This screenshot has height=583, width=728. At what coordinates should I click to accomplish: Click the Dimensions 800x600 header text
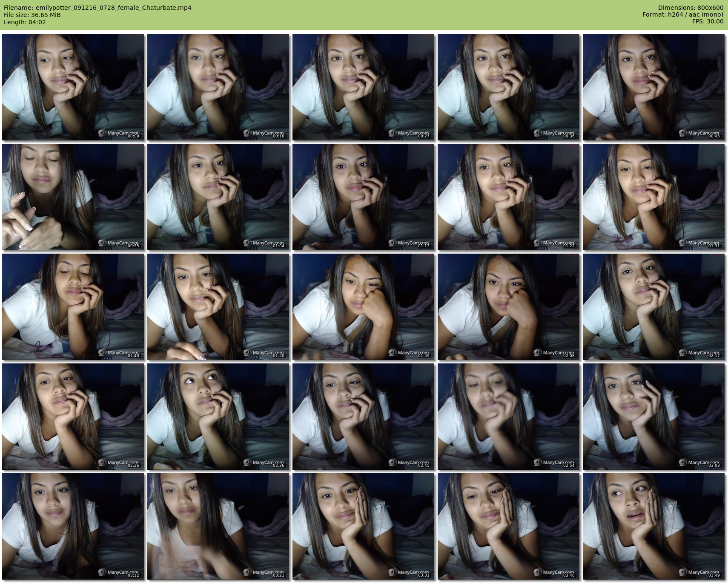[691, 8]
